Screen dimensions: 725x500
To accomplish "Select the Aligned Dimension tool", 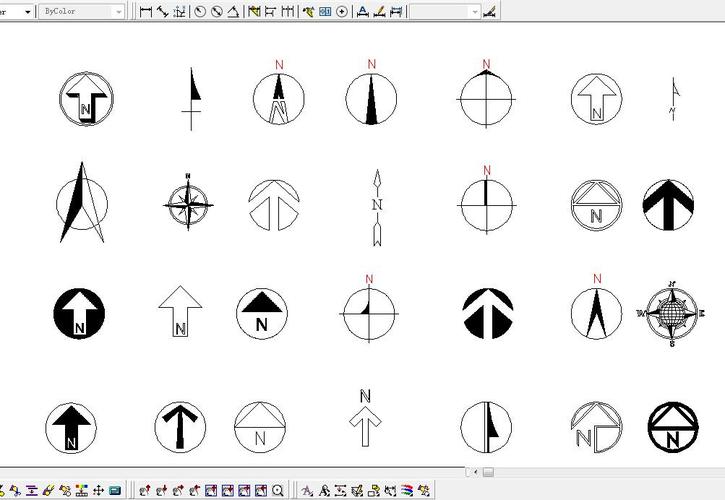I will tap(162, 11).
